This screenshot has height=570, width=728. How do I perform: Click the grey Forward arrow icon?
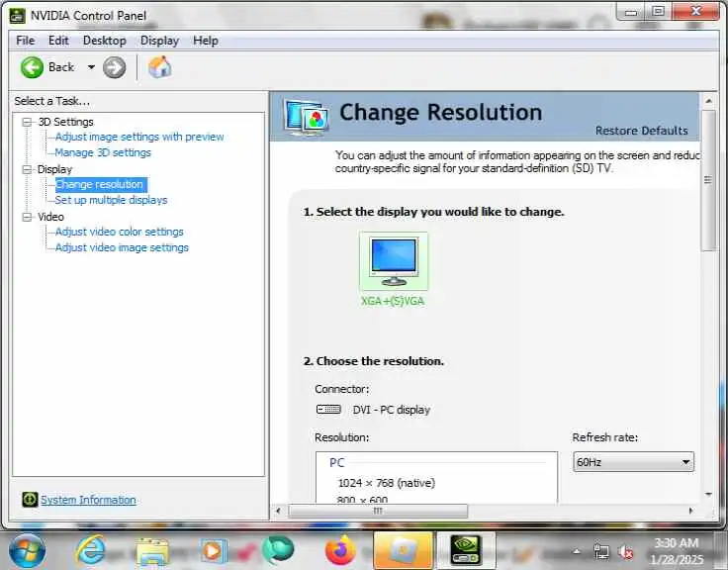[x=114, y=67]
